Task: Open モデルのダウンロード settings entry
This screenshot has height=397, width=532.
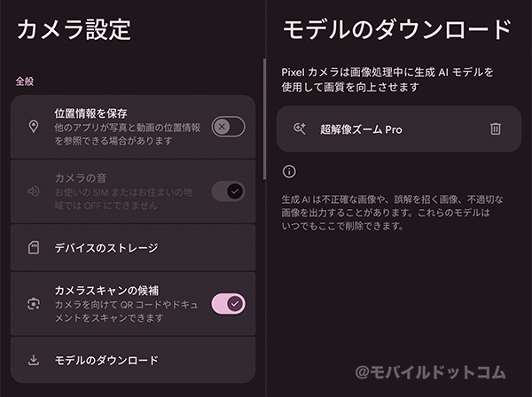Action: [x=133, y=360]
